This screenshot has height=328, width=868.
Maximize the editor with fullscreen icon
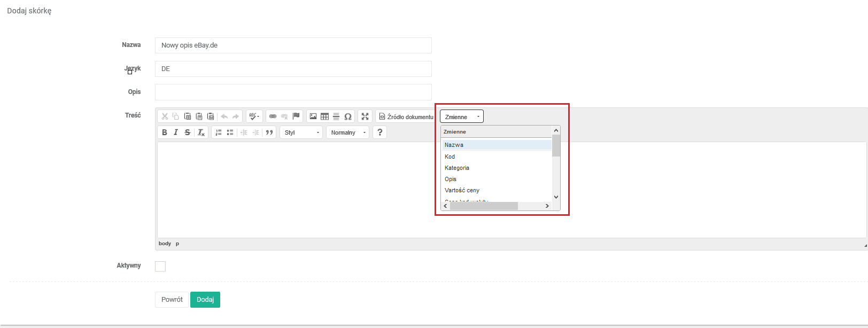365,116
